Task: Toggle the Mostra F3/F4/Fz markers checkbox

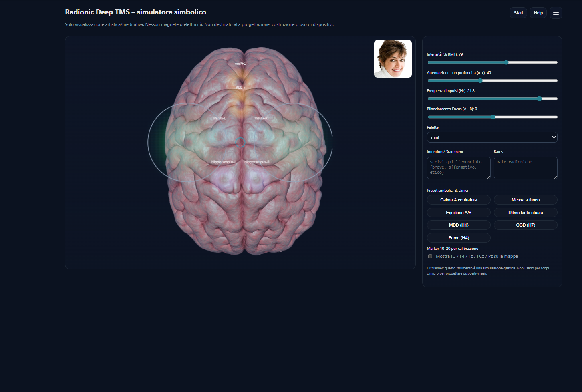Action: [x=430, y=256]
